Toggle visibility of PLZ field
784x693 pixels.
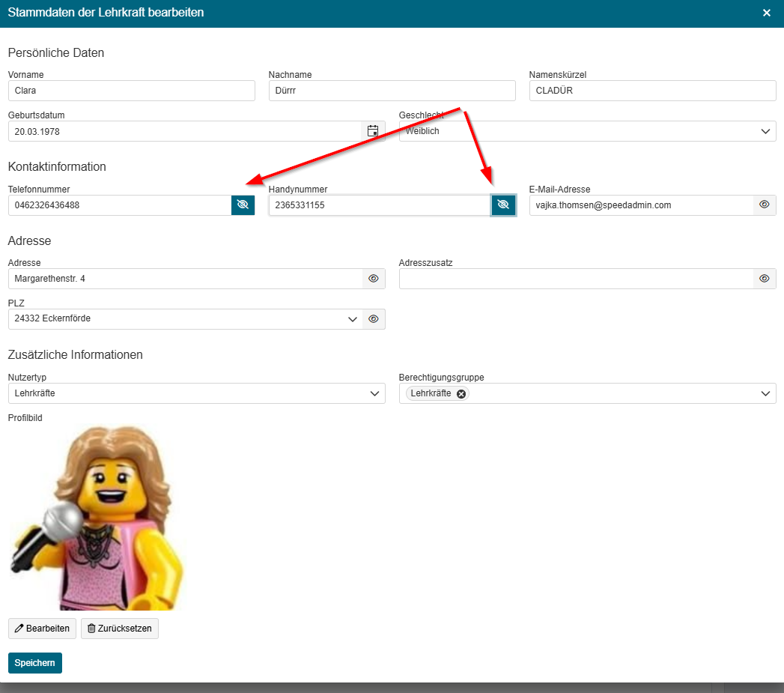pos(374,319)
